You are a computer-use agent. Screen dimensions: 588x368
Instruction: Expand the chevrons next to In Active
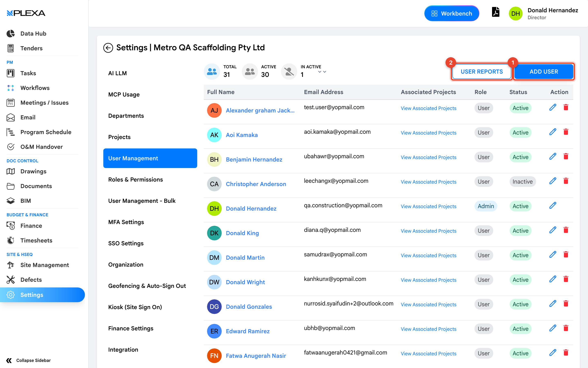(x=322, y=72)
